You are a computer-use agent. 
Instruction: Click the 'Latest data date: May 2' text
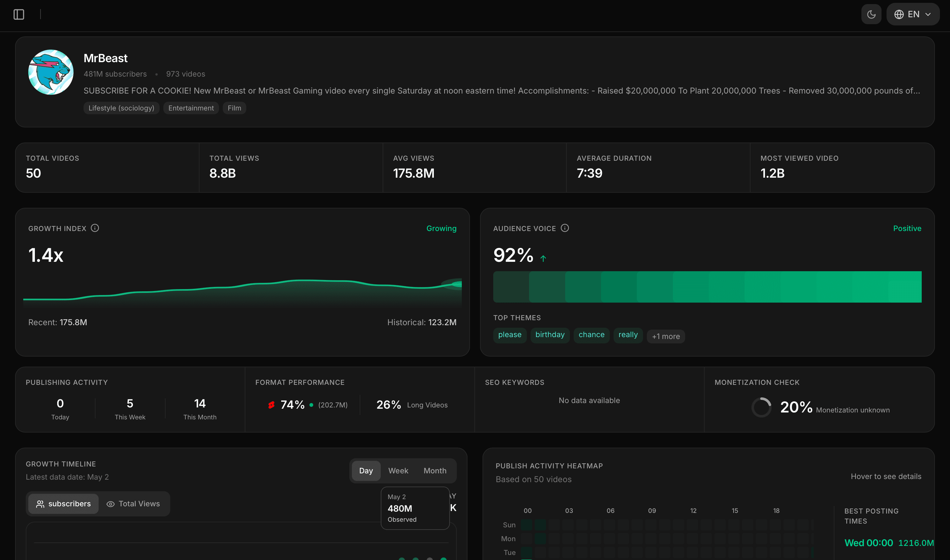(x=67, y=477)
